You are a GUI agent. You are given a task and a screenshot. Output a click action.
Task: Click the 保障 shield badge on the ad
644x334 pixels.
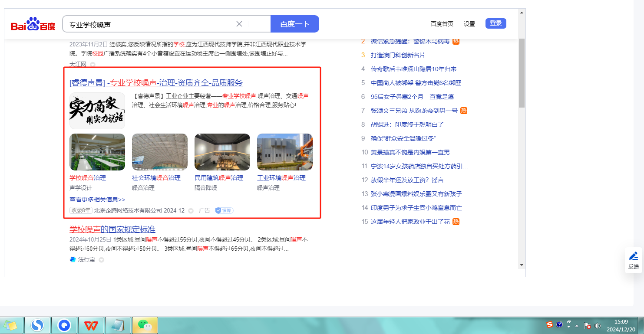click(x=224, y=210)
